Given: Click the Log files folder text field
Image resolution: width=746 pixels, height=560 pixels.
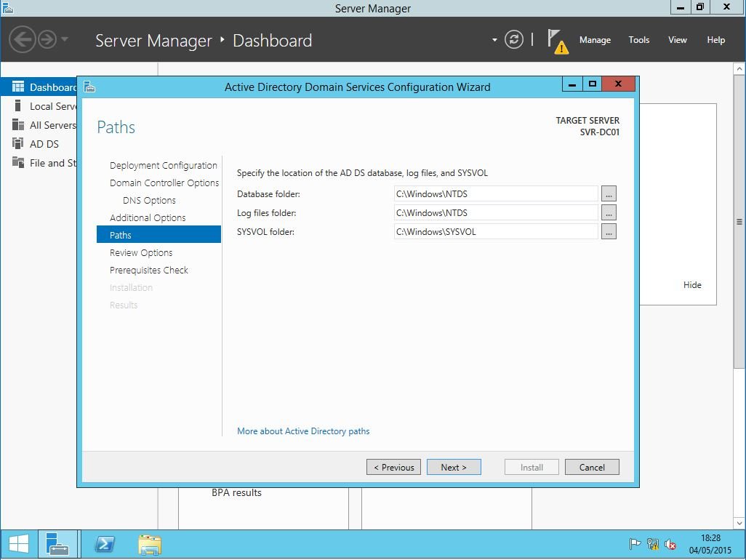Looking at the screenshot, I should pyautogui.click(x=496, y=213).
